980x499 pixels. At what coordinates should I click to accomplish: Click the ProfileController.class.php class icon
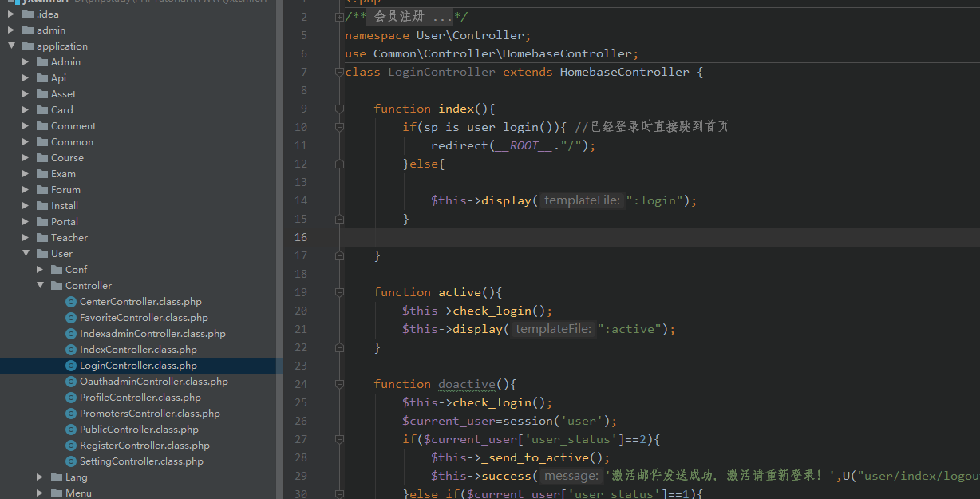click(x=71, y=398)
